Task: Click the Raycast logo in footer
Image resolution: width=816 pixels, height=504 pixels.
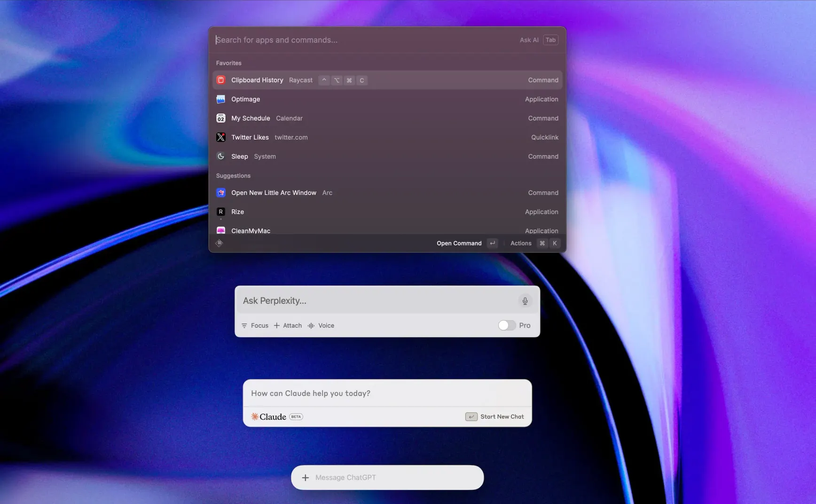Action: pos(219,243)
